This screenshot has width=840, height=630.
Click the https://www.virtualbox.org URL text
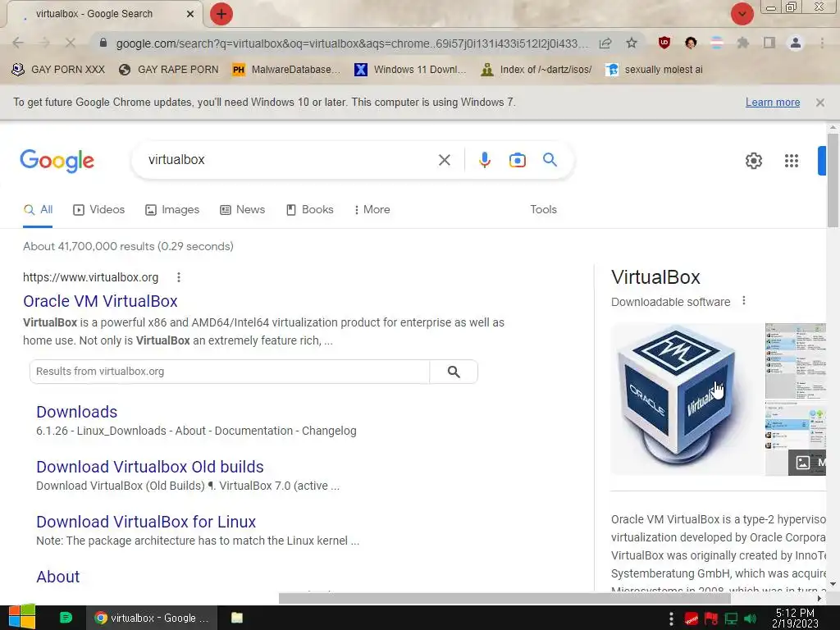pos(90,277)
